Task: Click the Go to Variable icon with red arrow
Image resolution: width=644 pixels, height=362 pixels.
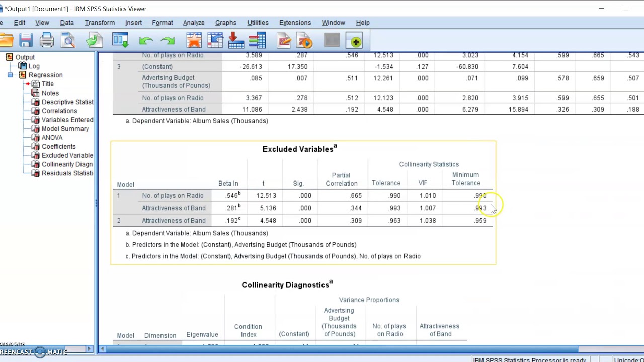Action: pyautogui.click(x=236, y=41)
